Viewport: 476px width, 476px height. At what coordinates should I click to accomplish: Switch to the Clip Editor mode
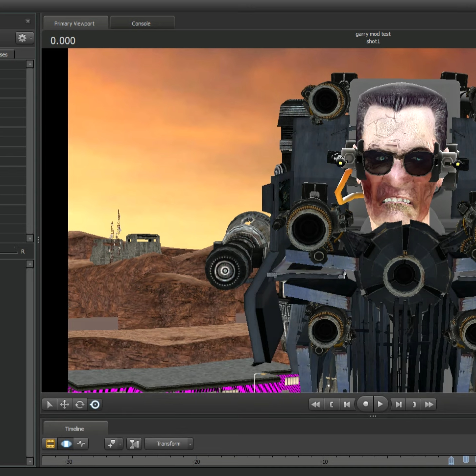coord(50,444)
